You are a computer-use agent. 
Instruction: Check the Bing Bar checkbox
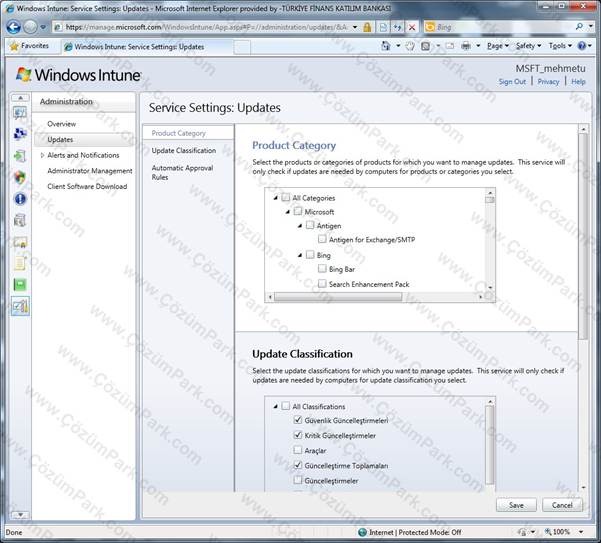click(x=322, y=269)
